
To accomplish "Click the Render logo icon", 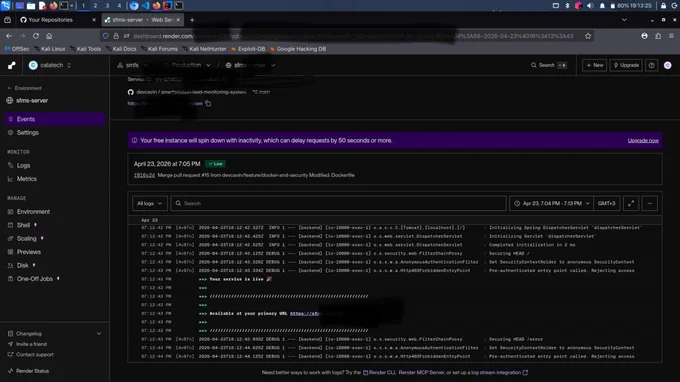I will [x=12, y=65].
